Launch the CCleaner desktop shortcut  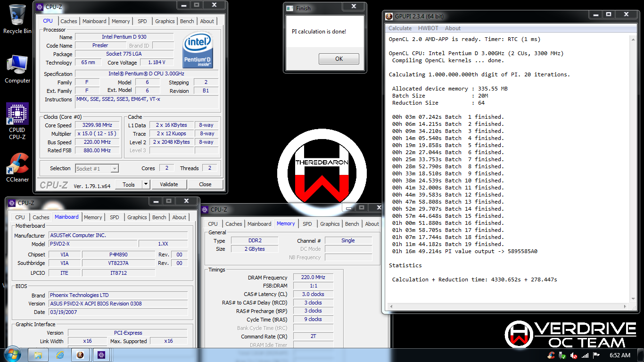click(x=17, y=167)
